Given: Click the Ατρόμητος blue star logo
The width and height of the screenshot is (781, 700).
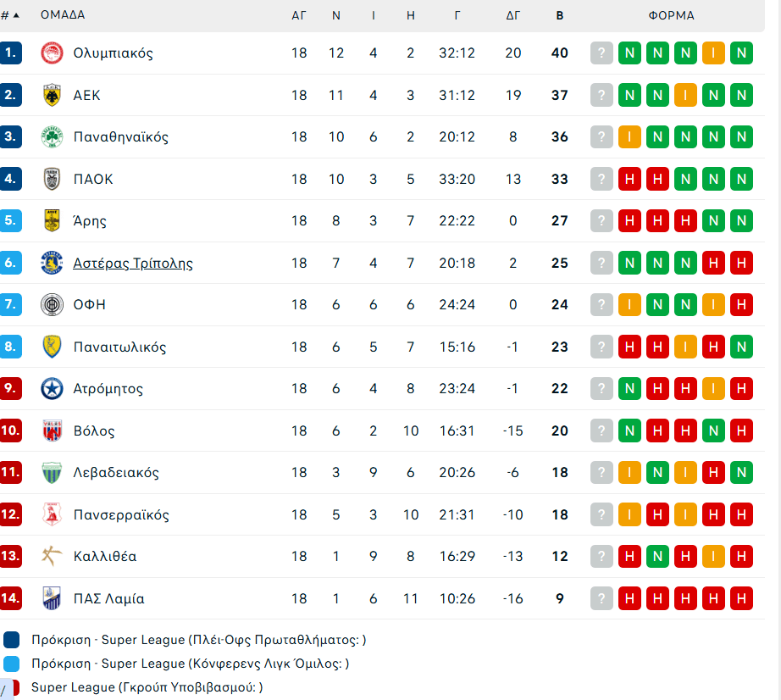Looking at the screenshot, I should click(x=52, y=389).
